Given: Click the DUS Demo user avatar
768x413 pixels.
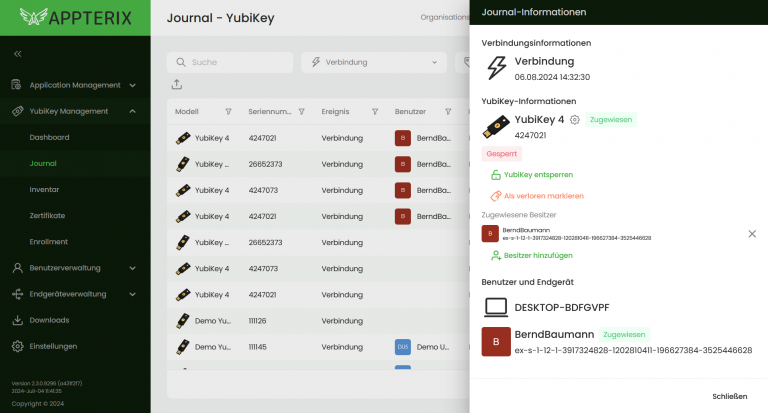Looking at the screenshot, I should (x=403, y=347).
